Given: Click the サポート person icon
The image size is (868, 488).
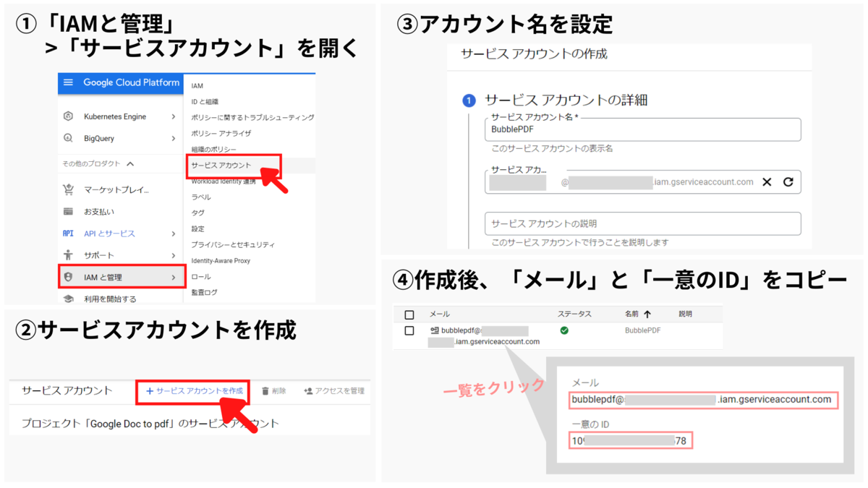Looking at the screenshot, I should (x=69, y=254).
